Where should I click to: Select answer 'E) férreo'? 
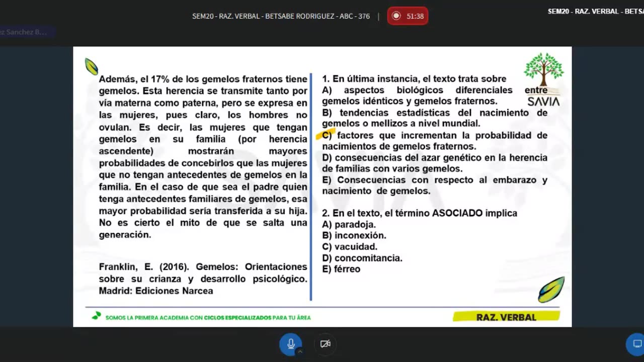pyautogui.click(x=341, y=269)
